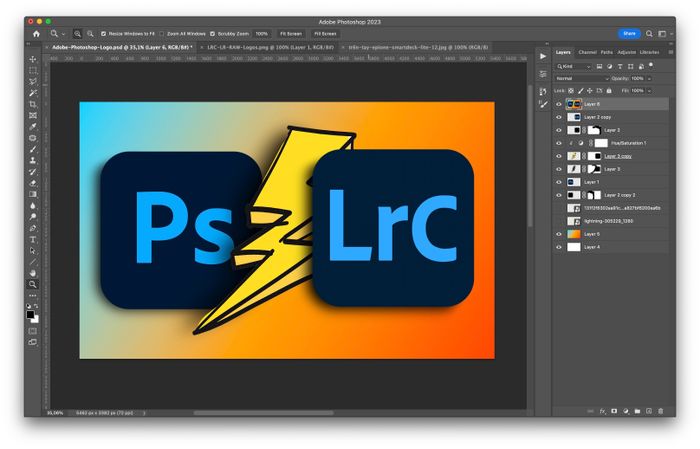Choose Zoom In mode in options bar
The width and height of the screenshot is (700, 449).
coord(77,34)
